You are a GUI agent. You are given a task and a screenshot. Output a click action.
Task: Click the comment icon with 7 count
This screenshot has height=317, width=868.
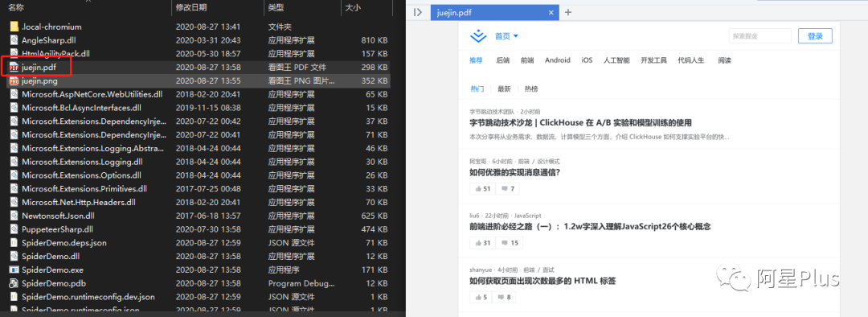504,189
